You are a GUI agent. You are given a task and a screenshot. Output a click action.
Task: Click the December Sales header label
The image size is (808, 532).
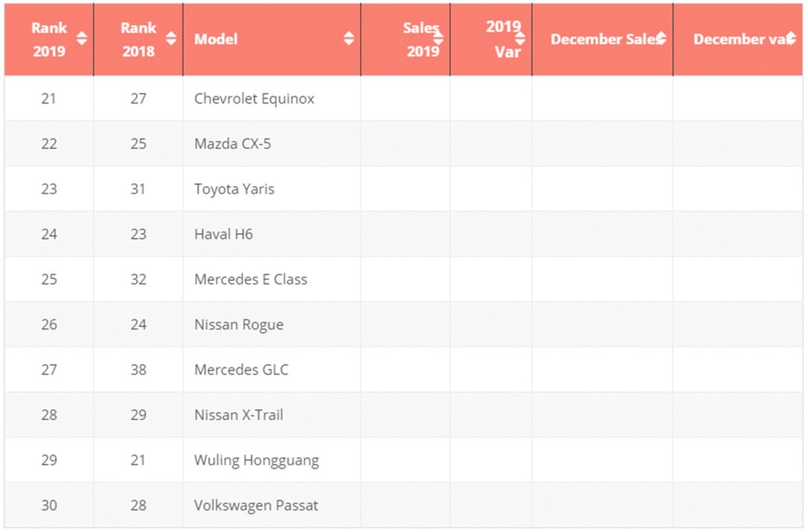pyautogui.click(x=603, y=39)
